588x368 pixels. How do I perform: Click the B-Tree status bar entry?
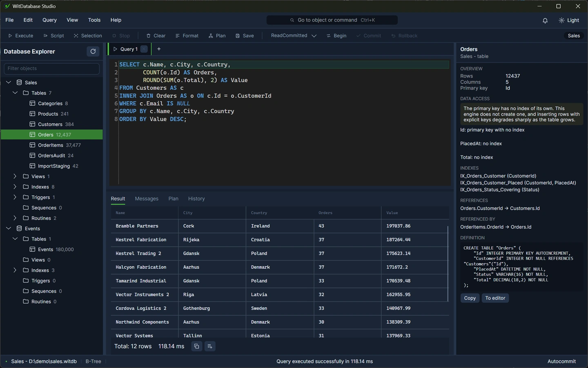(93, 361)
